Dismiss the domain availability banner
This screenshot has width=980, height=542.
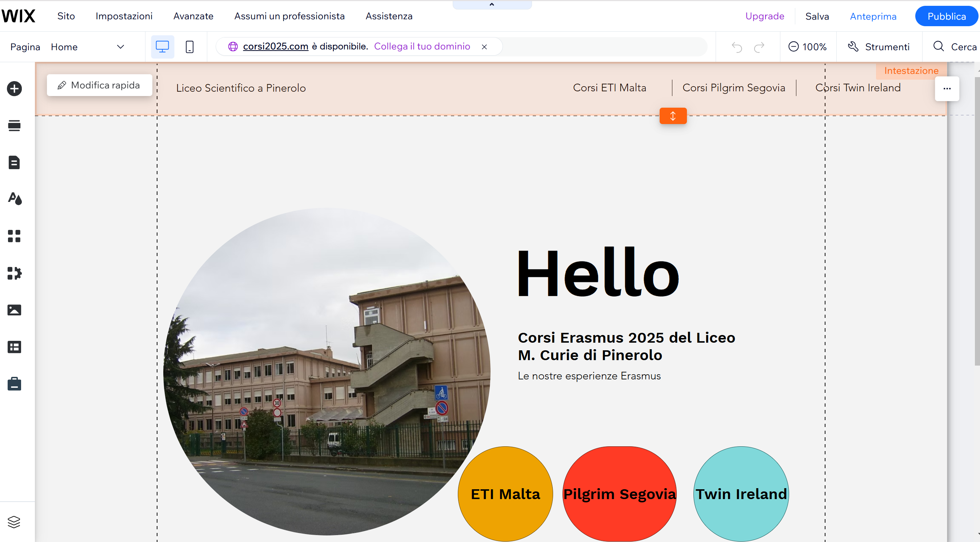pos(484,47)
